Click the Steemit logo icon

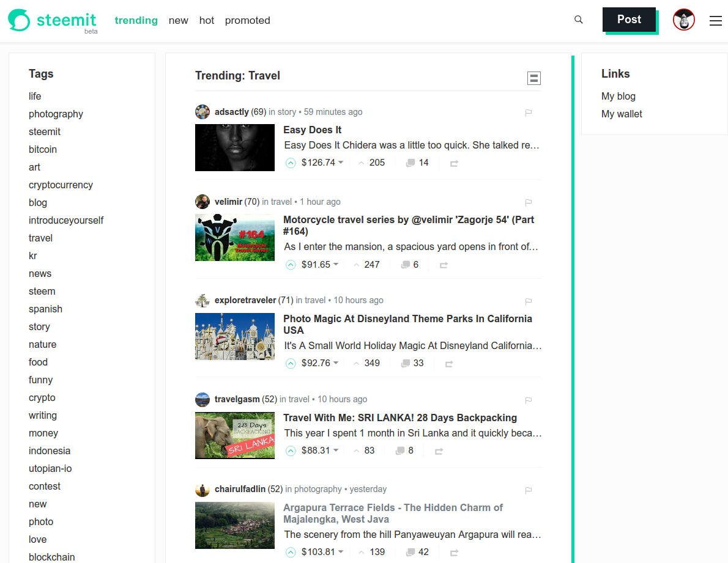click(x=19, y=20)
